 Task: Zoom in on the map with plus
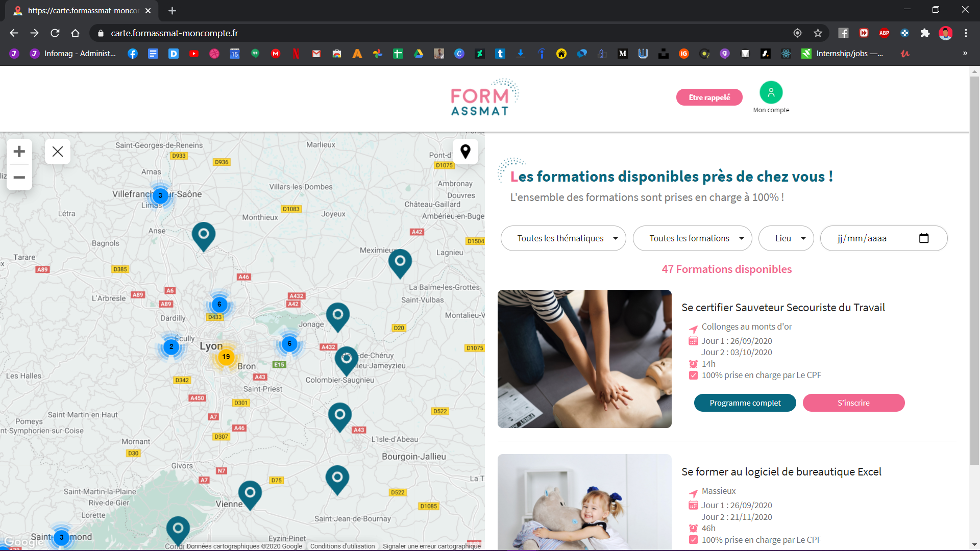pos(19,152)
